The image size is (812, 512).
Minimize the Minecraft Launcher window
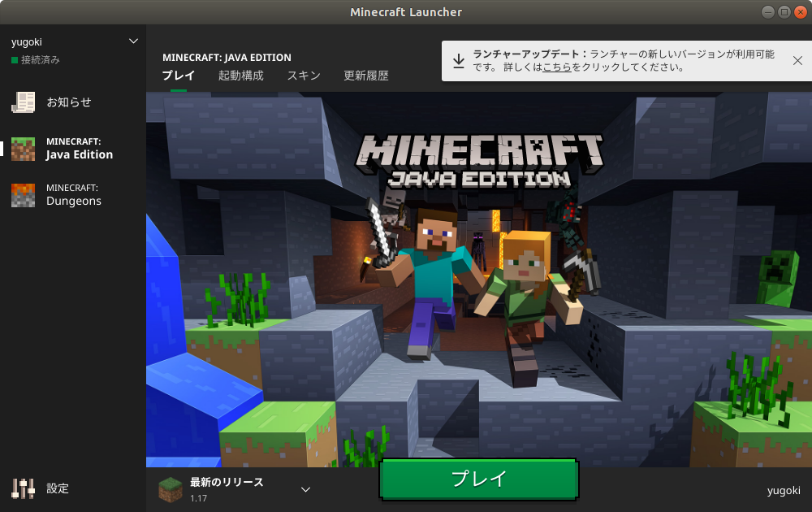768,12
